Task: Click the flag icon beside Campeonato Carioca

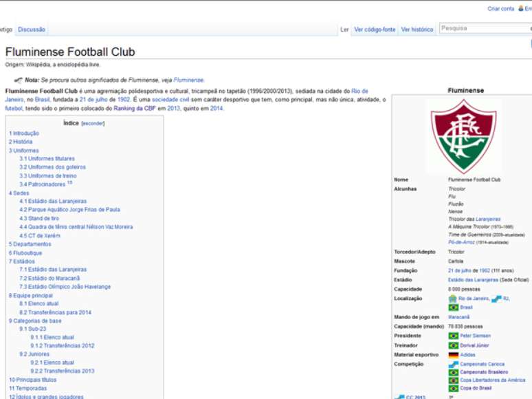Action: 454,364
